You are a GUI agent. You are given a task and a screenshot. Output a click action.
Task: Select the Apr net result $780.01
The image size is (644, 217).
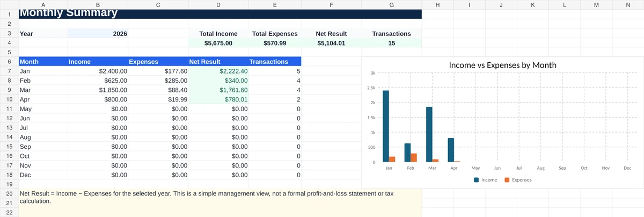point(218,99)
